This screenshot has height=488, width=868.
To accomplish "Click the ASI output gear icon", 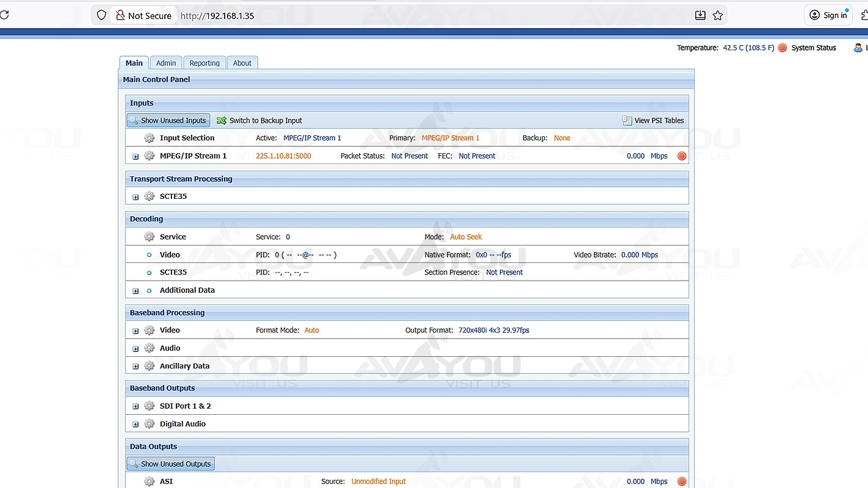I will coord(149,481).
